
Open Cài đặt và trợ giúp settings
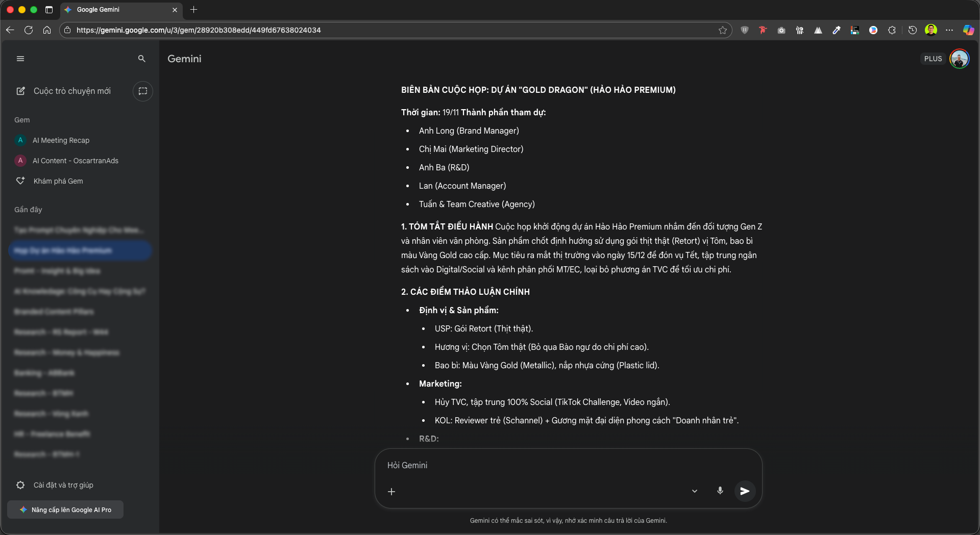(x=63, y=485)
